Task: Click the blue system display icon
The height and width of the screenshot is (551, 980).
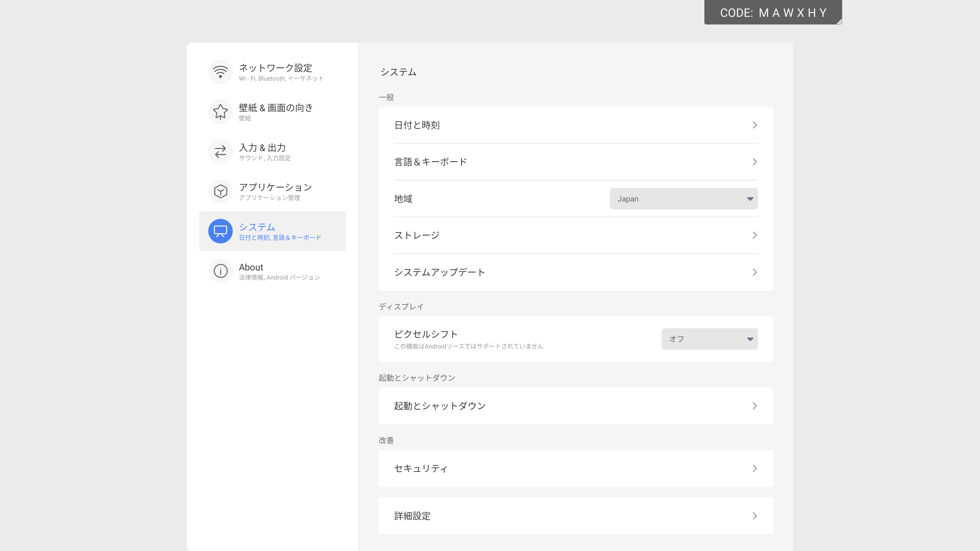Action: coord(220,231)
